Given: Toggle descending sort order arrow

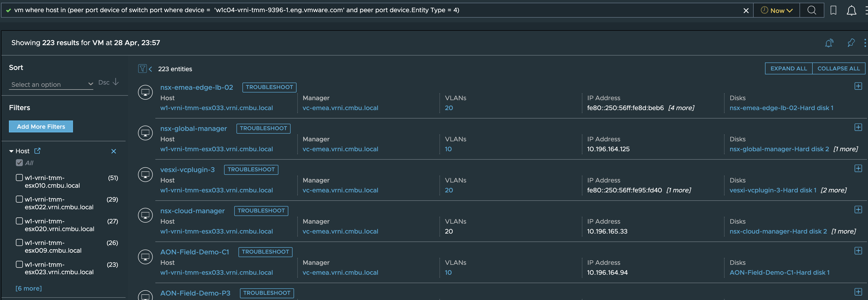Looking at the screenshot, I should [116, 82].
